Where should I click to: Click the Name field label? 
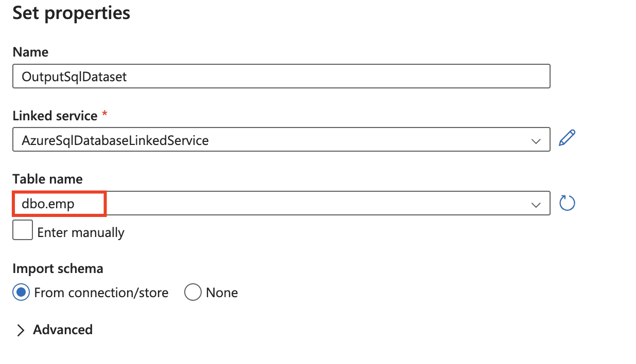pos(30,52)
